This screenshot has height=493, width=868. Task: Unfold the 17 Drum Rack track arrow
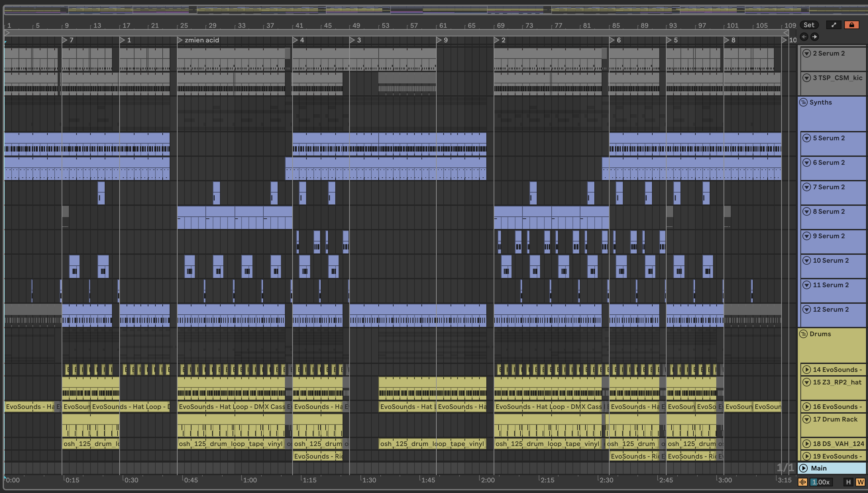[807, 419]
